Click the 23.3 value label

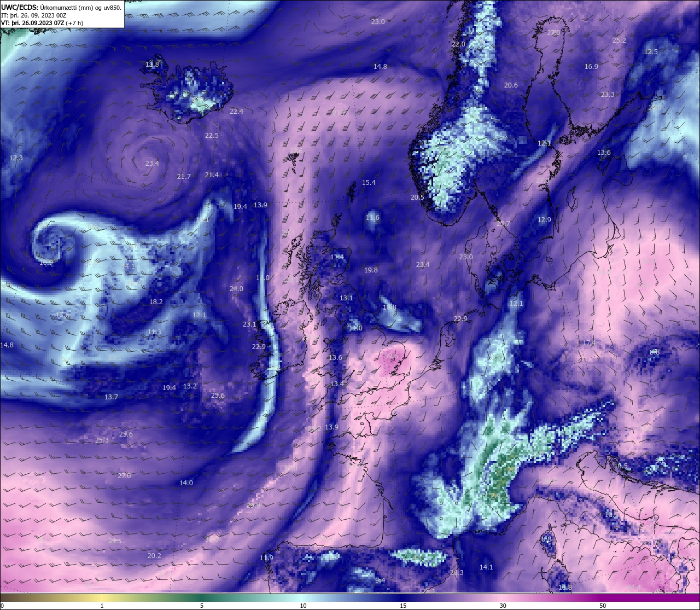click(608, 95)
